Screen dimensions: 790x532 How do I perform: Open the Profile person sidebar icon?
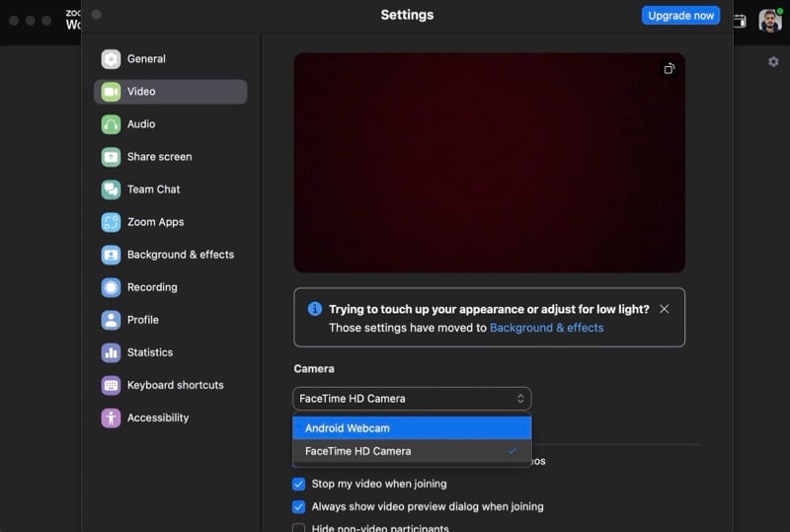[111, 320]
